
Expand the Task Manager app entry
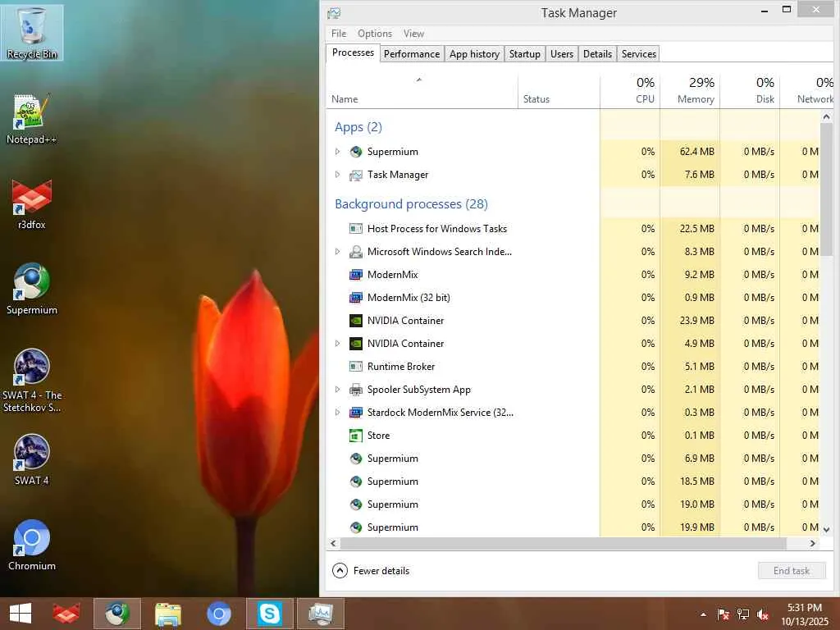(x=337, y=175)
